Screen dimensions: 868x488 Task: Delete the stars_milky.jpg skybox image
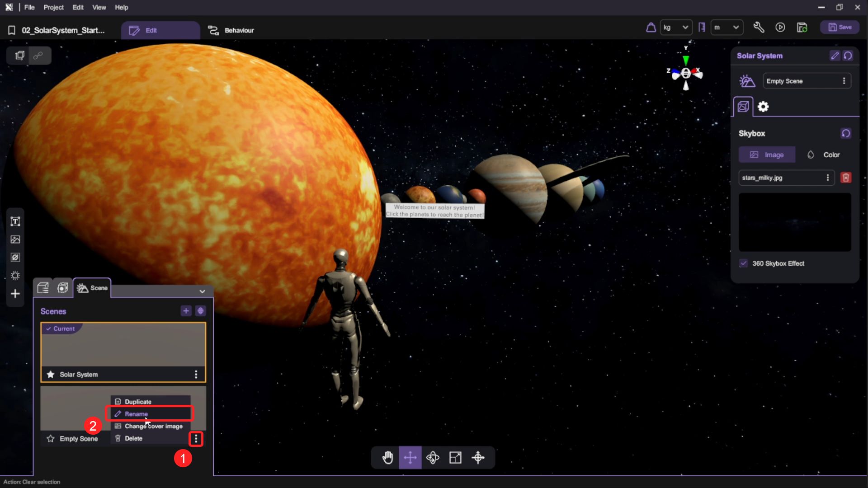coord(845,178)
